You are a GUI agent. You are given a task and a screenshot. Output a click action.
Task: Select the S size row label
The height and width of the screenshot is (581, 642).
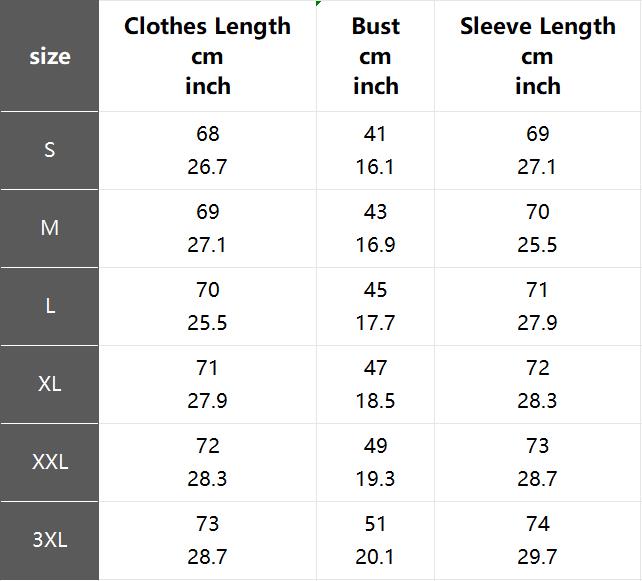(x=49, y=150)
